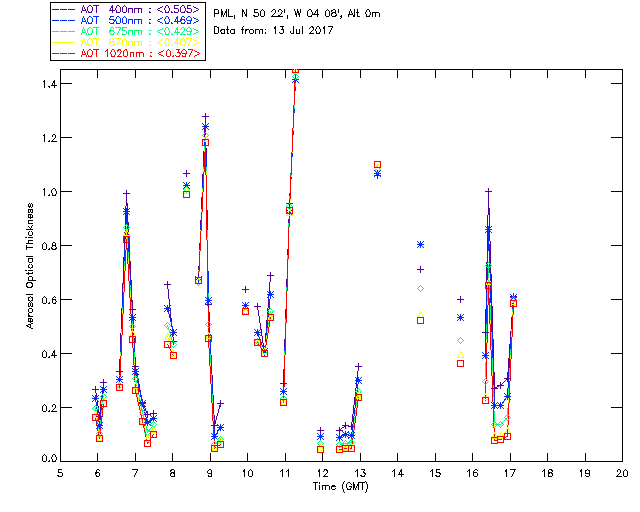Click the black square marker at 14.6 hours

point(420,320)
